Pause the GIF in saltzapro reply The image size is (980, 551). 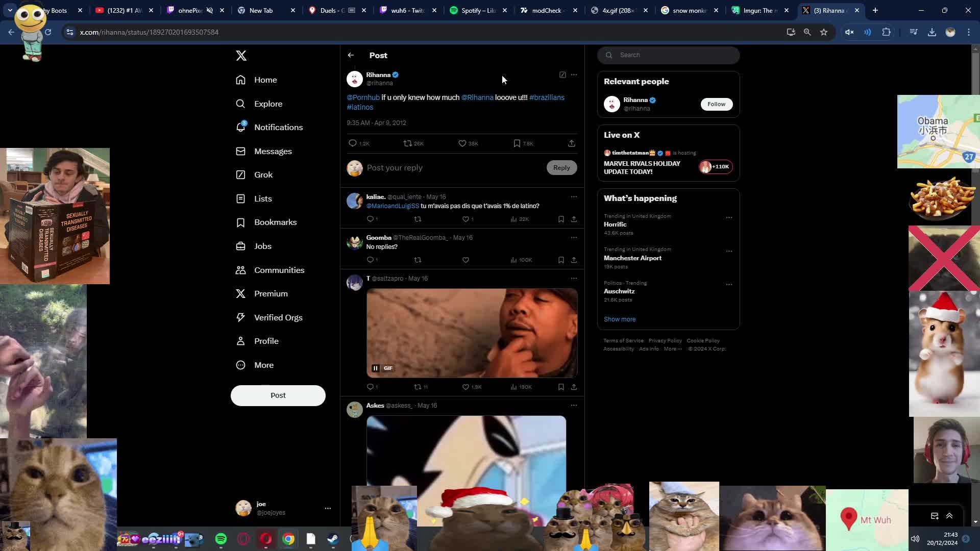(376, 368)
